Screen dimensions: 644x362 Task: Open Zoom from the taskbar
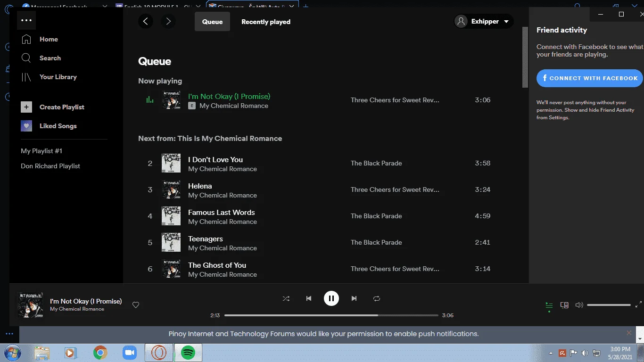tap(129, 353)
